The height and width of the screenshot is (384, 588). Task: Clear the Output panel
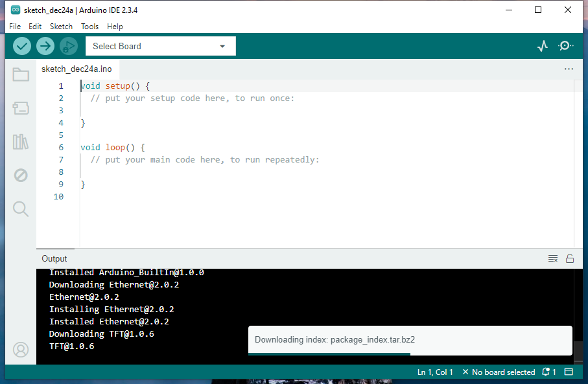553,258
